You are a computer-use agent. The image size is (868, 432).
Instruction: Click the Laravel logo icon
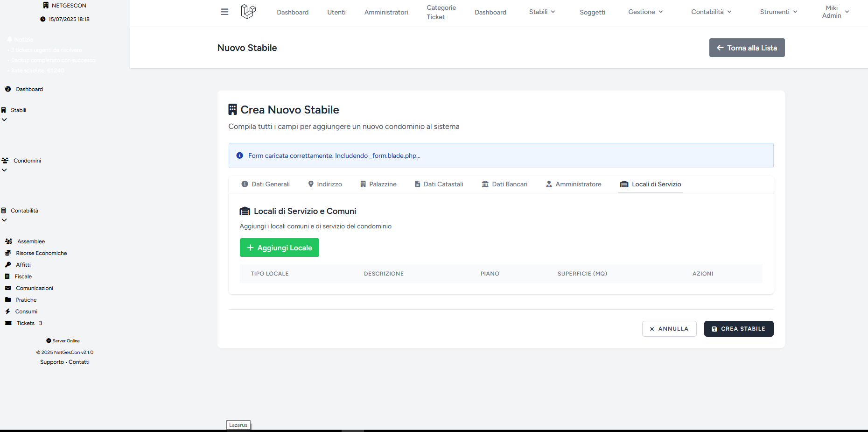coord(248,12)
